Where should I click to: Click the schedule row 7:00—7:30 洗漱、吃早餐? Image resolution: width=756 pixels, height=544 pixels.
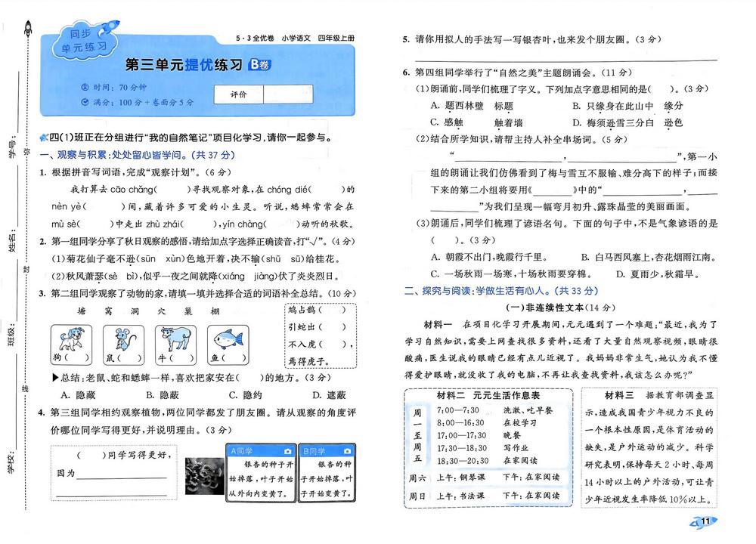pos(494,410)
